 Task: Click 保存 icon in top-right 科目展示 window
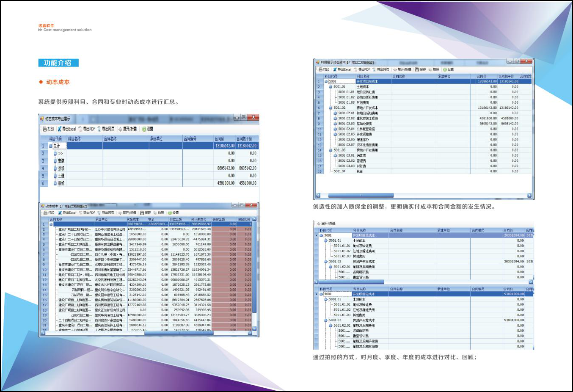(420, 69)
